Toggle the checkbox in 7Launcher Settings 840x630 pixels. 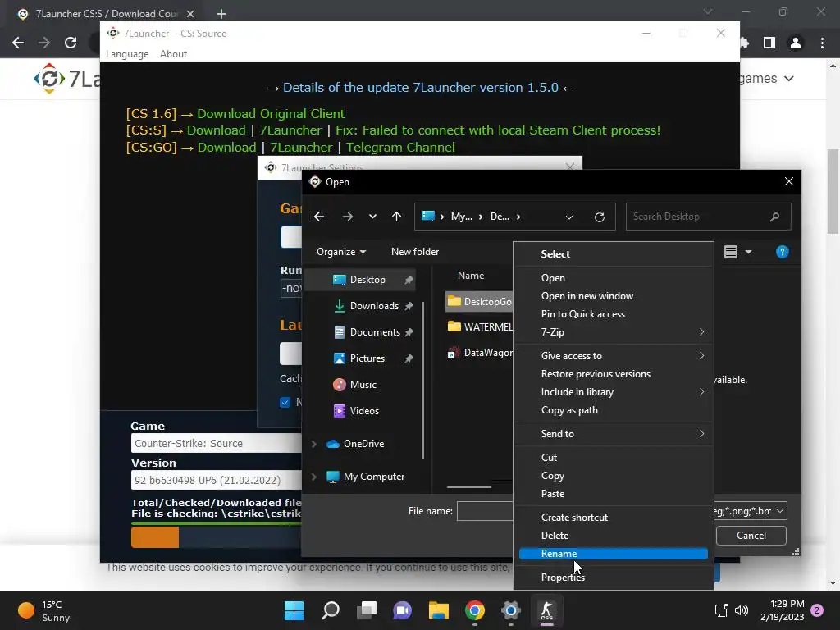point(285,402)
